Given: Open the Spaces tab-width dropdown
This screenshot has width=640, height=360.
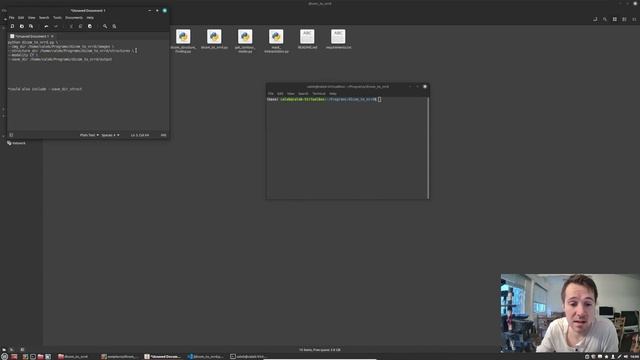Looking at the screenshot, I should coord(110,135).
